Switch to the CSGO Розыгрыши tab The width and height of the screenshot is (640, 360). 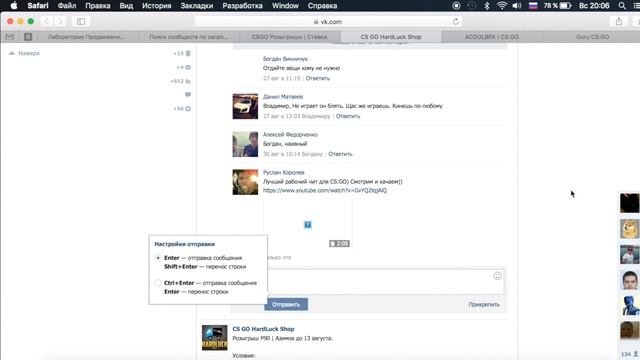pyautogui.click(x=290, y=37)
